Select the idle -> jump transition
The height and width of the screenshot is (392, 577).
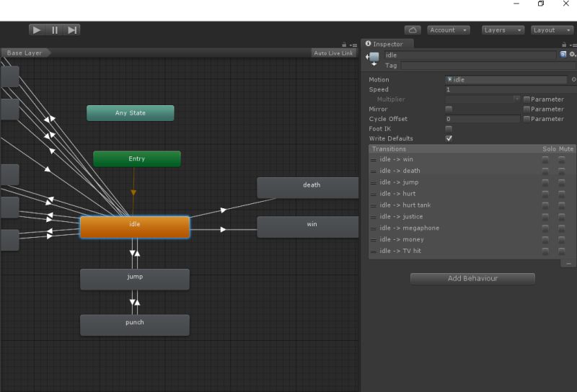point(472,182)
